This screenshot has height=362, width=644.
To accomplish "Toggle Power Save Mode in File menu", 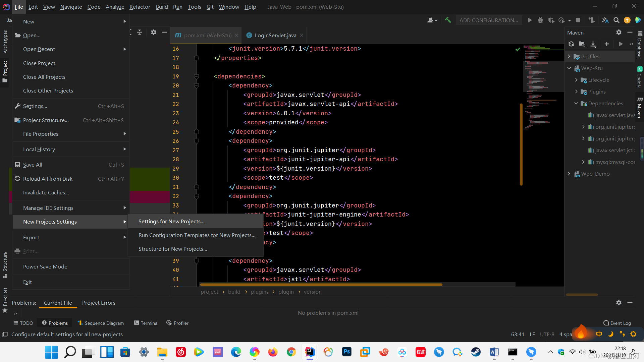I will pos(45,266).
